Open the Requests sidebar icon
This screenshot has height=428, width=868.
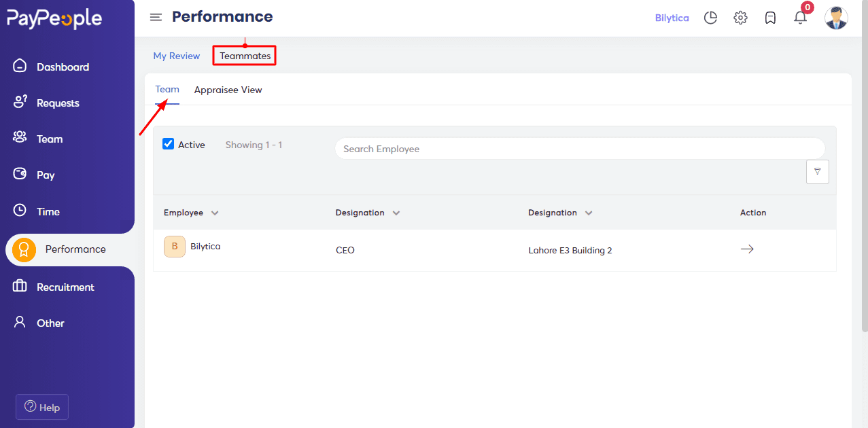point(20,102)
